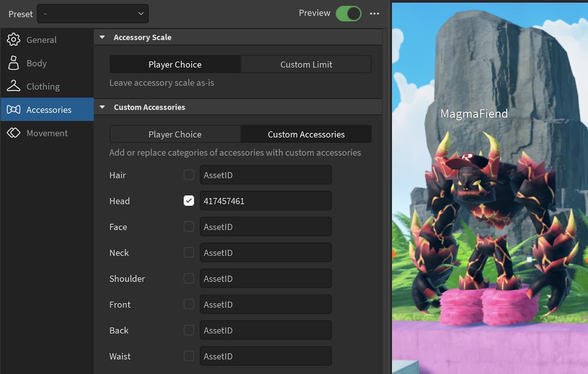Click the MagmaFiend name label in preview
This screenshot has height=374, width=588.
coord(474,114)
